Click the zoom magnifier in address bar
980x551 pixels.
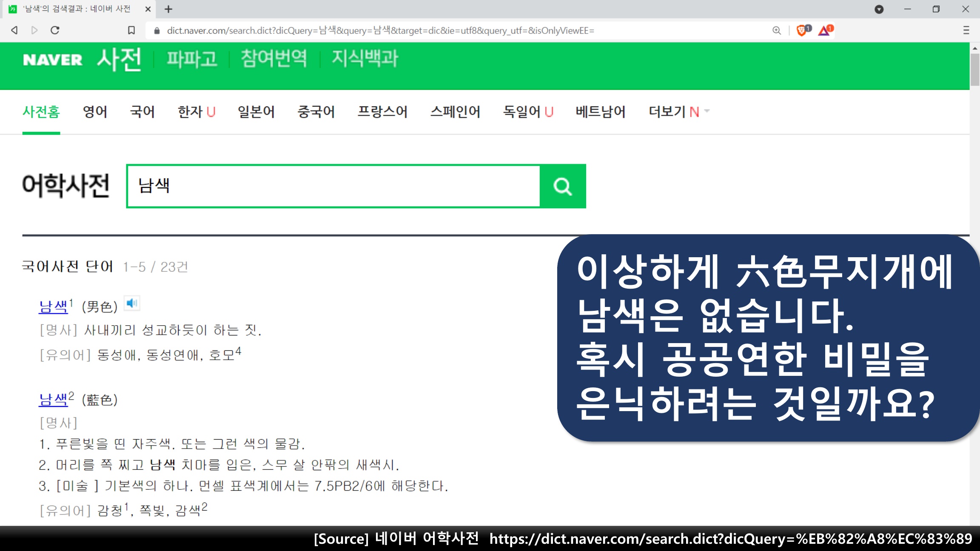pos(777,30)
